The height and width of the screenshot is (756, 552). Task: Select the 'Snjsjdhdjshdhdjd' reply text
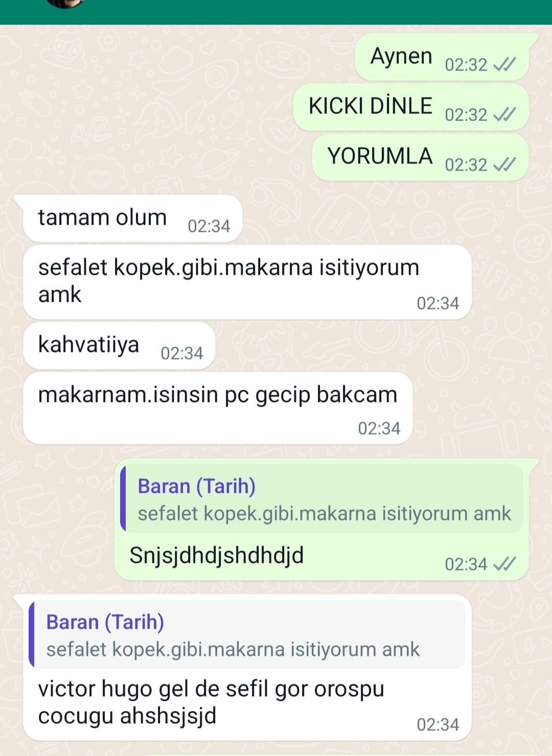coord(217,555)
